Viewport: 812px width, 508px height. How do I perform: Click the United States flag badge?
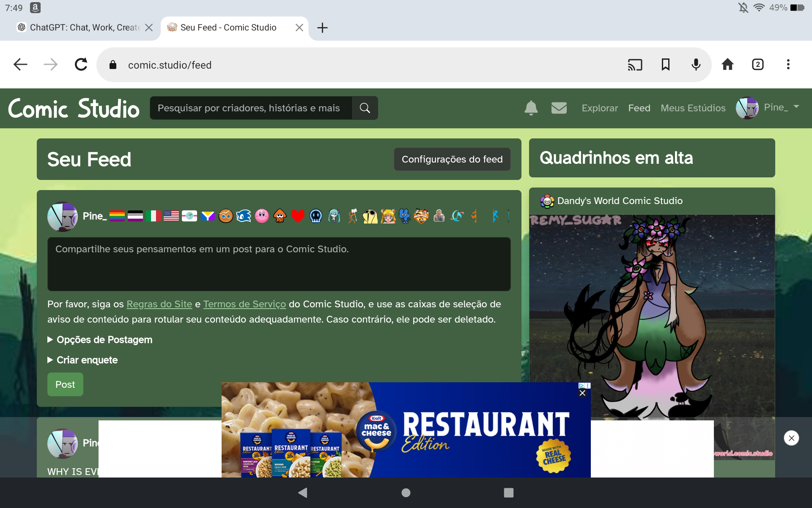pyautogui.click(x=171, y=216)
